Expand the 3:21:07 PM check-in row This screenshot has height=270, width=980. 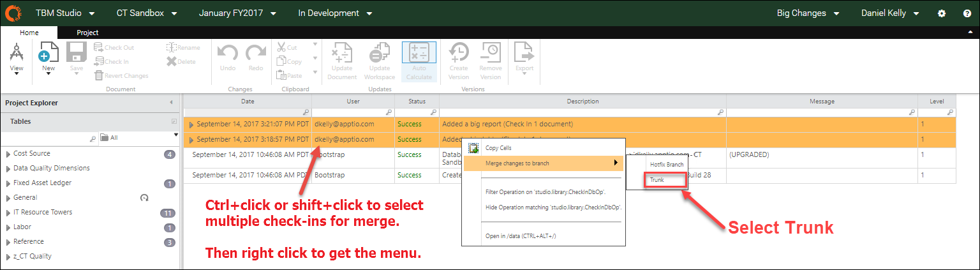pyautogui.click(x=191, y=124)
